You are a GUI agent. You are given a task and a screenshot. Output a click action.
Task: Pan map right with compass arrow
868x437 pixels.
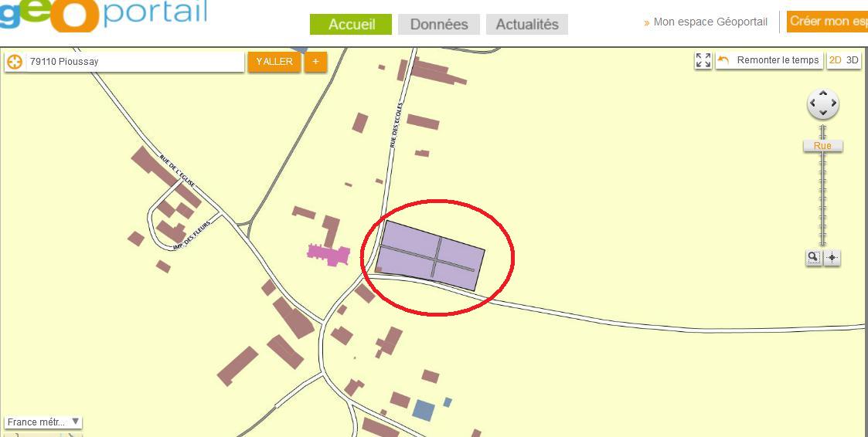[x=833, y=104]
